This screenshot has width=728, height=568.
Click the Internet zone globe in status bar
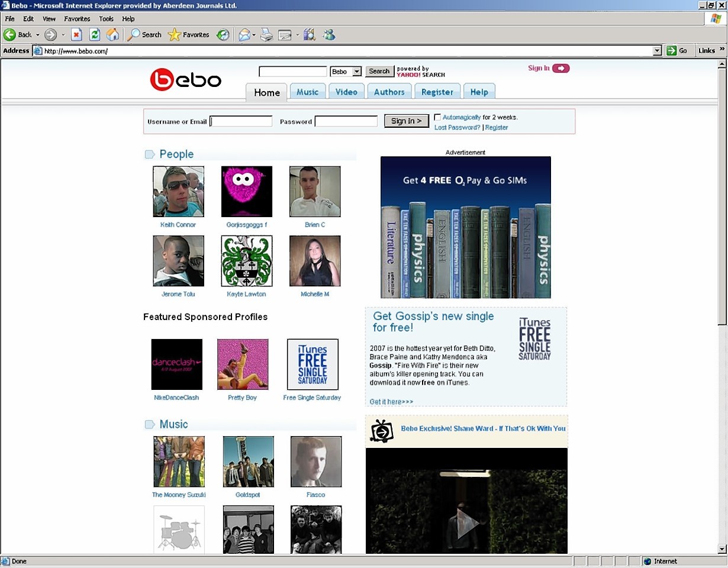648,561
